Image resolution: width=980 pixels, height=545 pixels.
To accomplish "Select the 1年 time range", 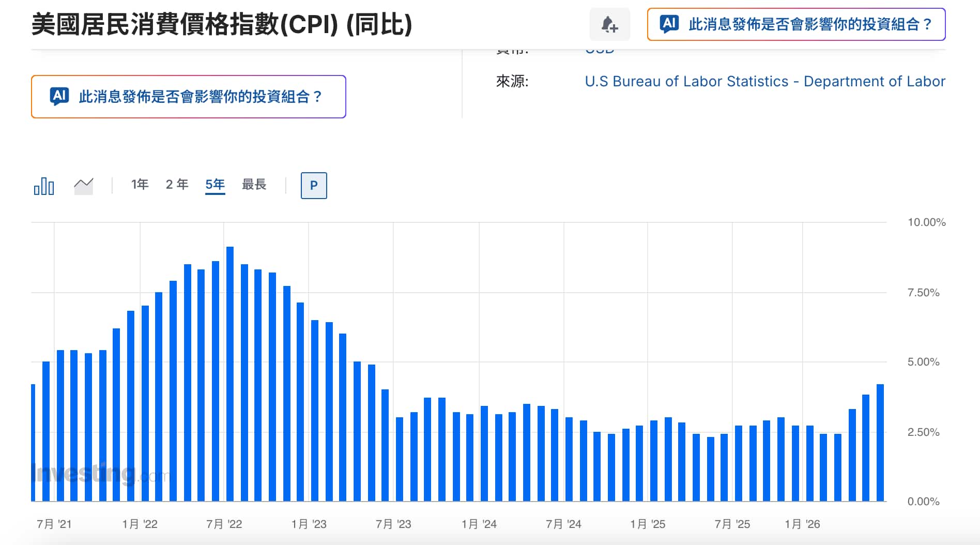I will 140,185.
